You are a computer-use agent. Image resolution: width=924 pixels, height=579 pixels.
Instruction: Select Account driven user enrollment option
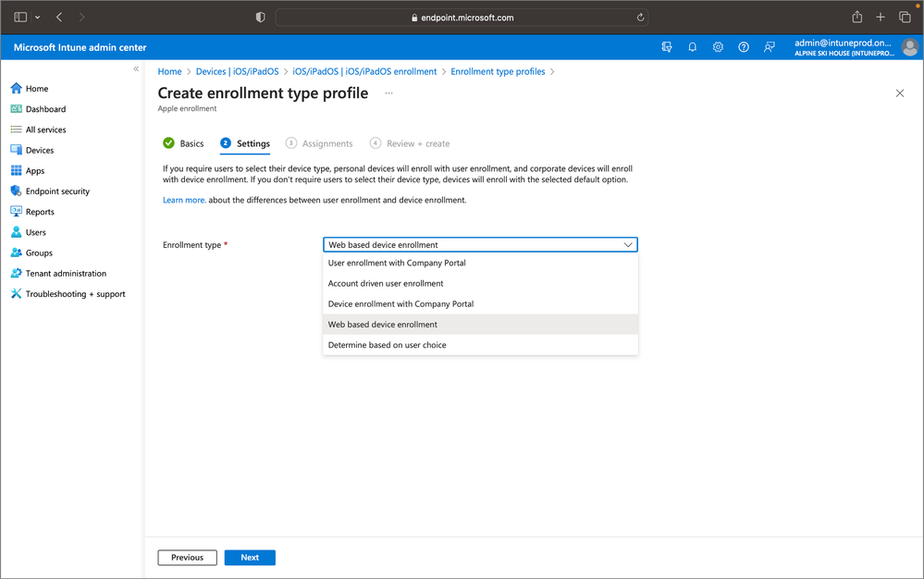480,283
